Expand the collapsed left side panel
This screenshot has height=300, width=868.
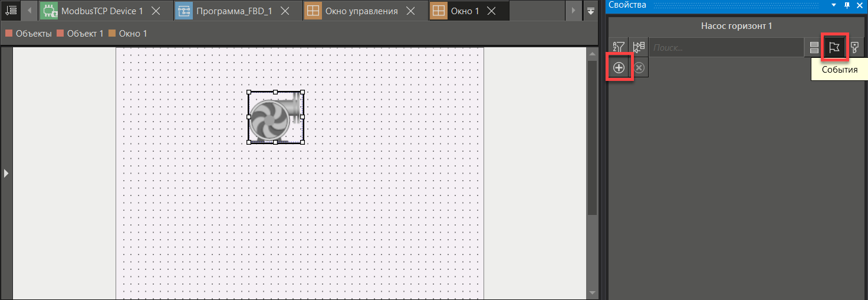6,173
